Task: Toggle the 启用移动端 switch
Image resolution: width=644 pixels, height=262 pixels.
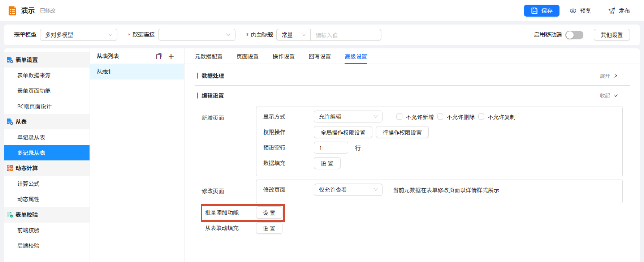Action: click(x=574, y=35)
